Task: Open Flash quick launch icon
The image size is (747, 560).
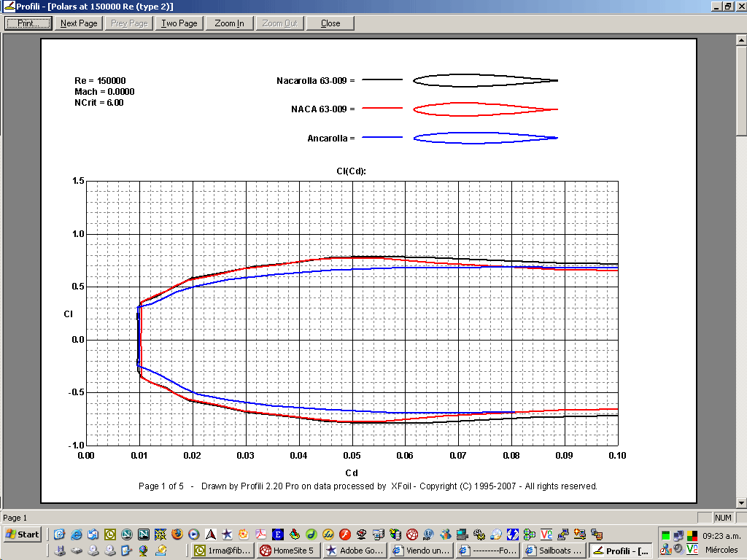Action: pyautogui.click(x=346, y=534)
